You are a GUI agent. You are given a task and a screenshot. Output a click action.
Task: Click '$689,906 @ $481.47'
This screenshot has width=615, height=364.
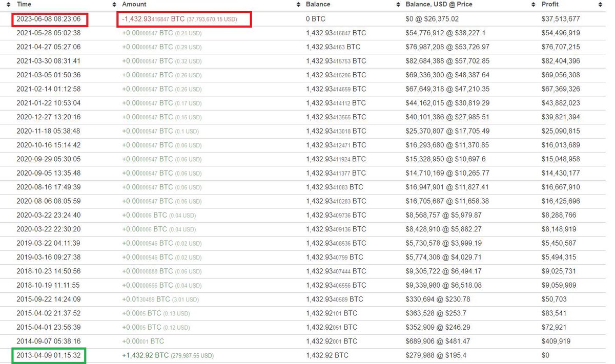coord(438,341)
